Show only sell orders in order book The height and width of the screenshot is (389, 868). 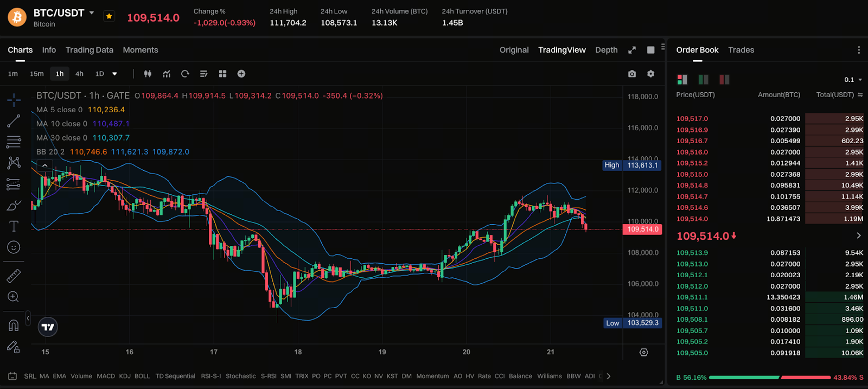pos(724,80)
